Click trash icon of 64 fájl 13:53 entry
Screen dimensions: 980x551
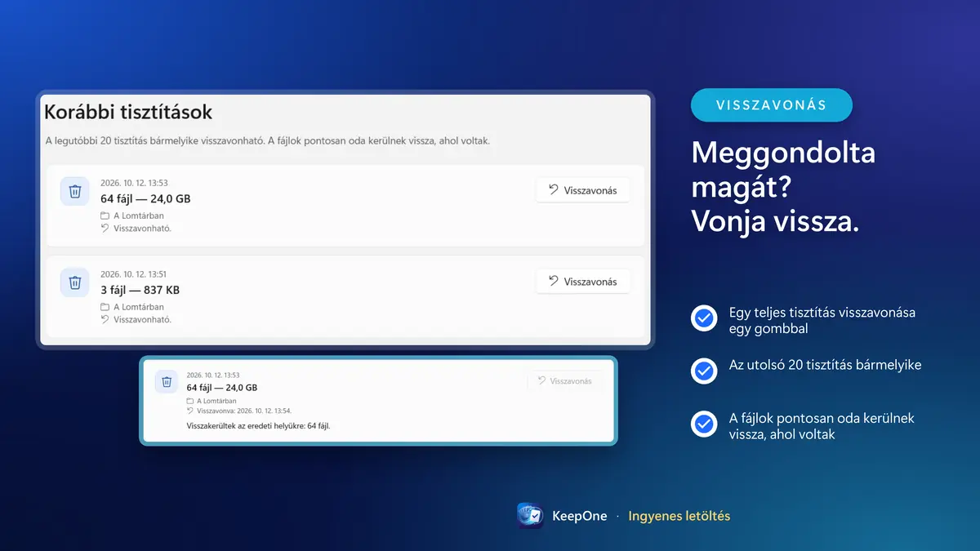tap(75, 191)
